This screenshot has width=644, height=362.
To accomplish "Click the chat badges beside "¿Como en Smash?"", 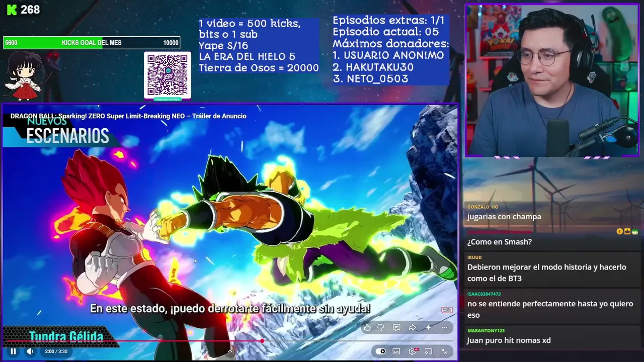I will pyautogui.click(x=627, y=232).
